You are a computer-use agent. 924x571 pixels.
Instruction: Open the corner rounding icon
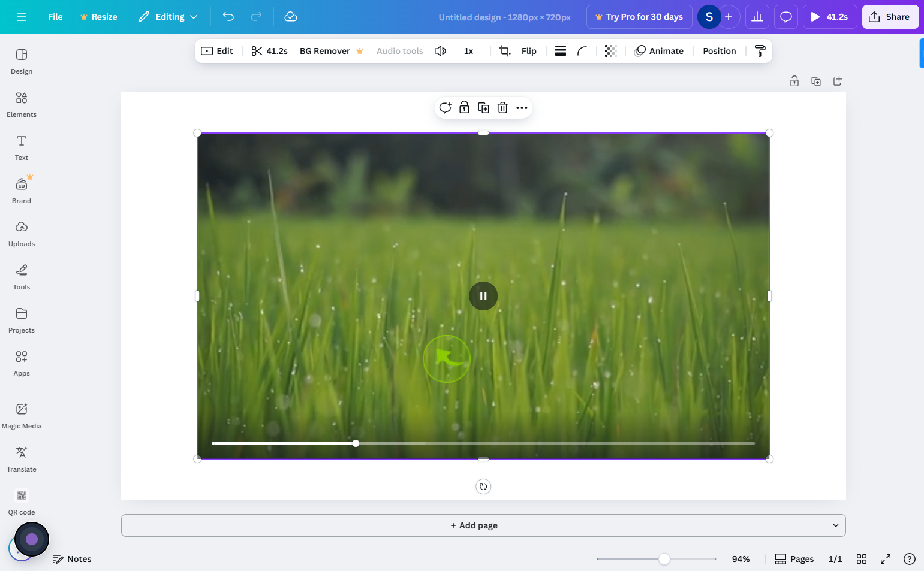[582, 51]
